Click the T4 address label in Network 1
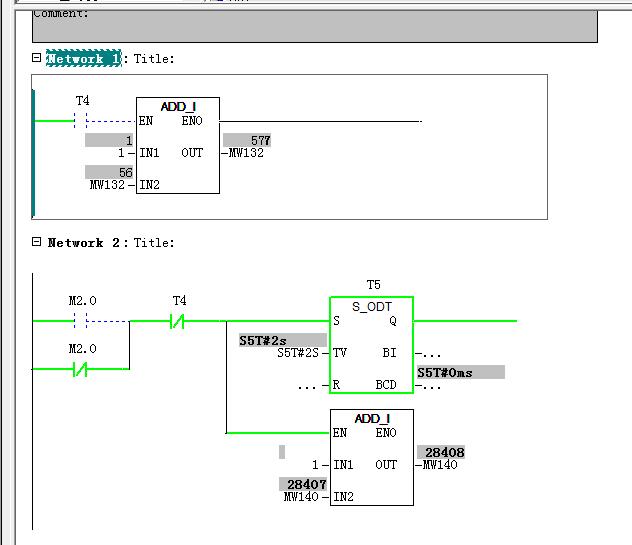 [83, 100]
